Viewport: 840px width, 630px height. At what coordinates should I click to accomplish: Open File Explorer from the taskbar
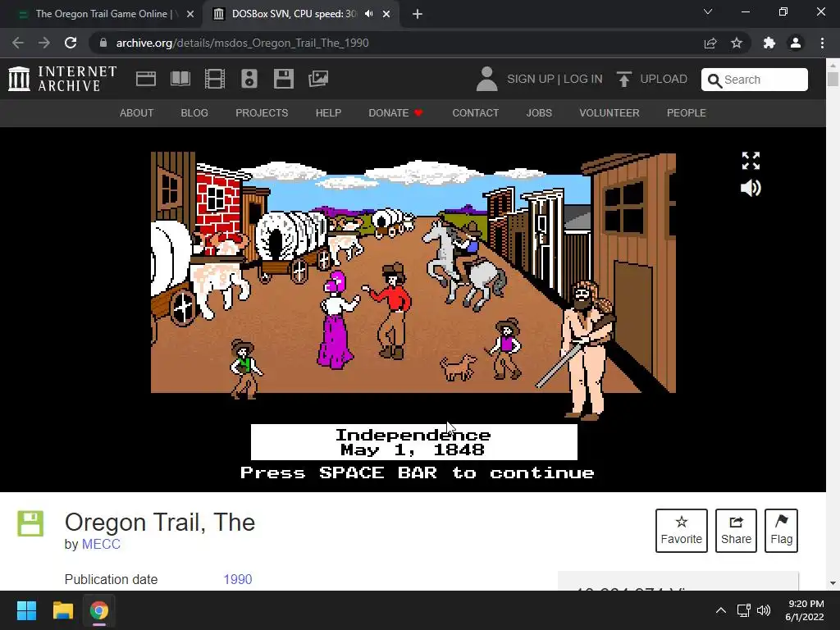pos(62,610)
